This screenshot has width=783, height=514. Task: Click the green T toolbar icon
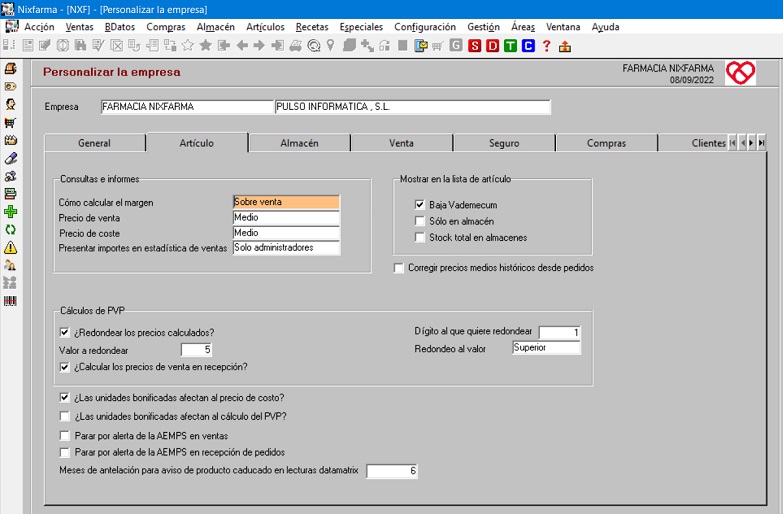tap(510, 46)
